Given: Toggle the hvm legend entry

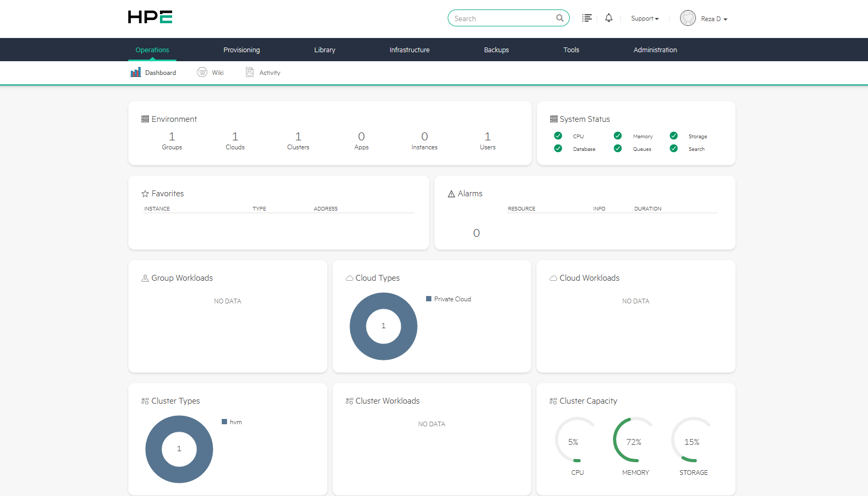Looking at the screenshot, I should point(232,422).
